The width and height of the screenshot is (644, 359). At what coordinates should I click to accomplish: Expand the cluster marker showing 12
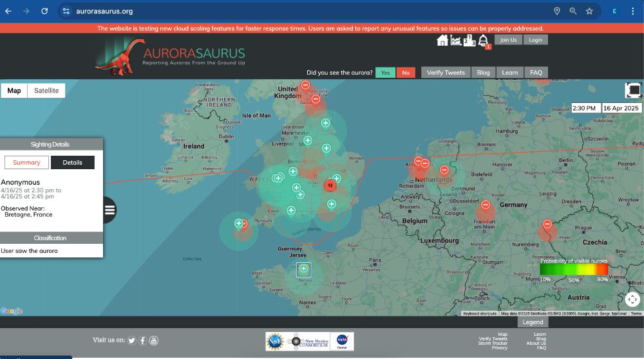tap(330, 185)
